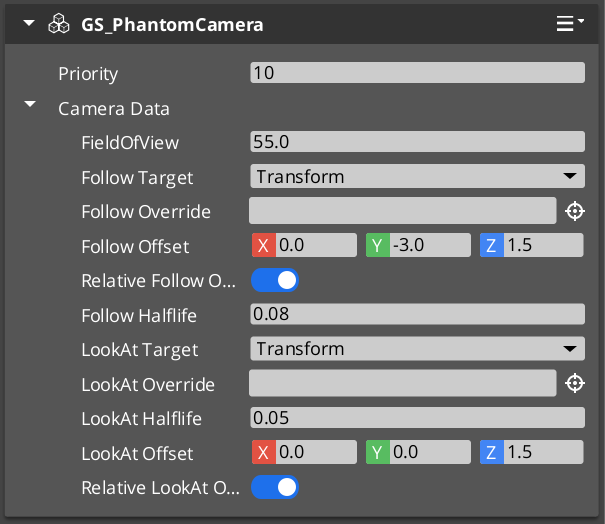Click the LookAt Offset X value field
Viewport: 605px width, 524px height.
coord(315,453)
